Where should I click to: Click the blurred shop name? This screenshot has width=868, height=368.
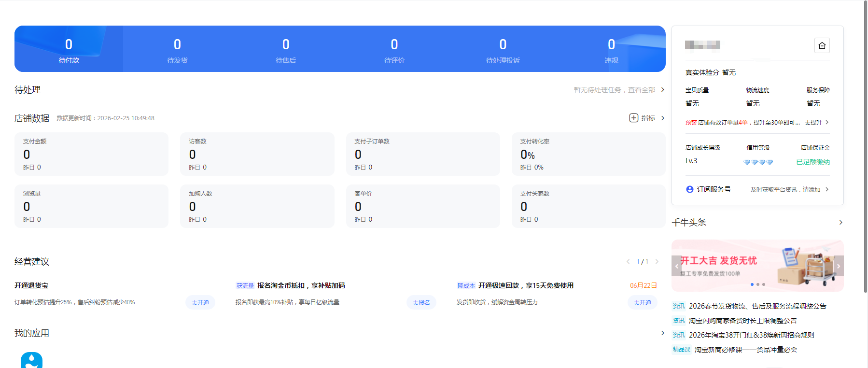pos(702,45)
